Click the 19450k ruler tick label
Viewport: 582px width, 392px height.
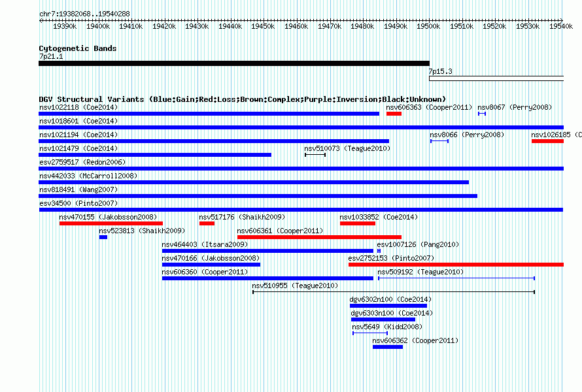click(263, 26)
